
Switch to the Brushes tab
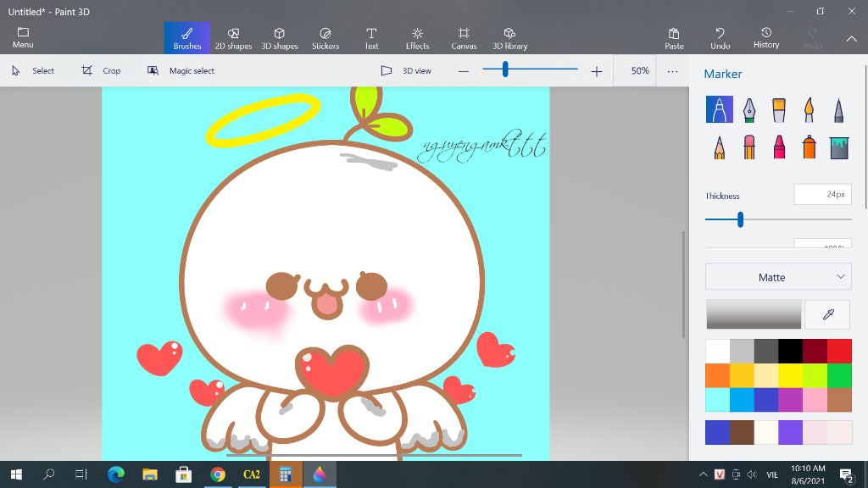[x=187, y=38]
